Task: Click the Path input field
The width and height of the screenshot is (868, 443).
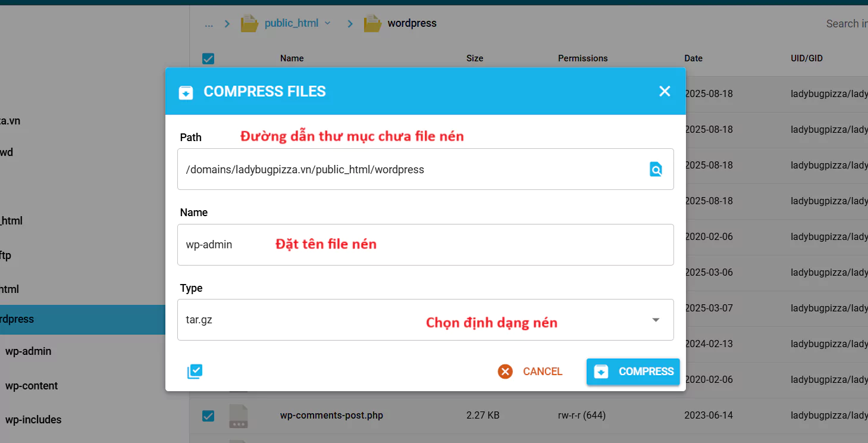Action: tap(425, 169)
